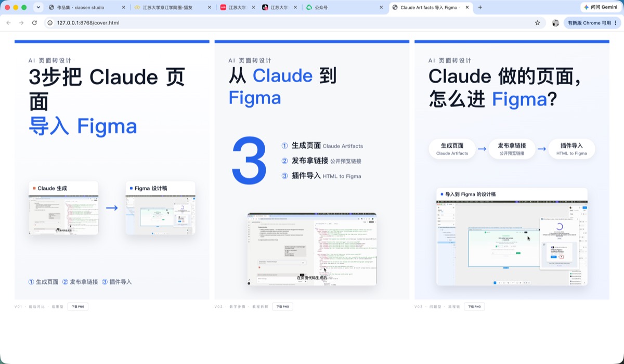The image size is (624, 364).
Task: Close the 公众号 tab
Action: tap(381, 8)
